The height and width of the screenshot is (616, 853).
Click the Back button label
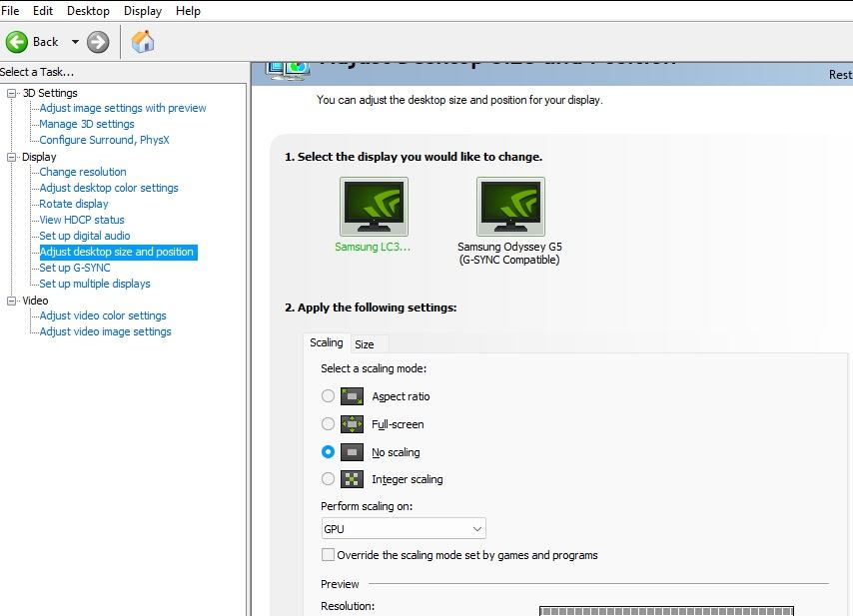pyautogui.click(x=45, y=42)
